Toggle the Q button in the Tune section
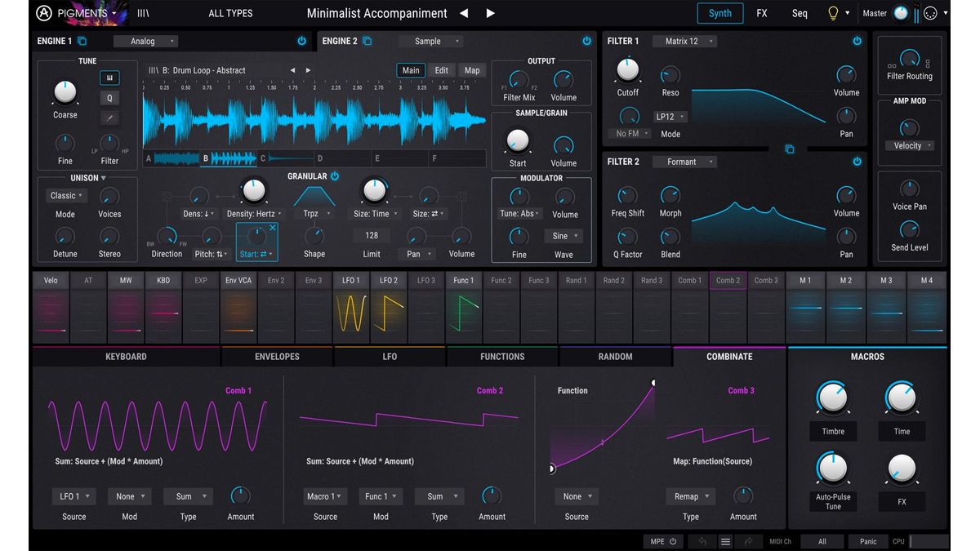 [109, 98]
